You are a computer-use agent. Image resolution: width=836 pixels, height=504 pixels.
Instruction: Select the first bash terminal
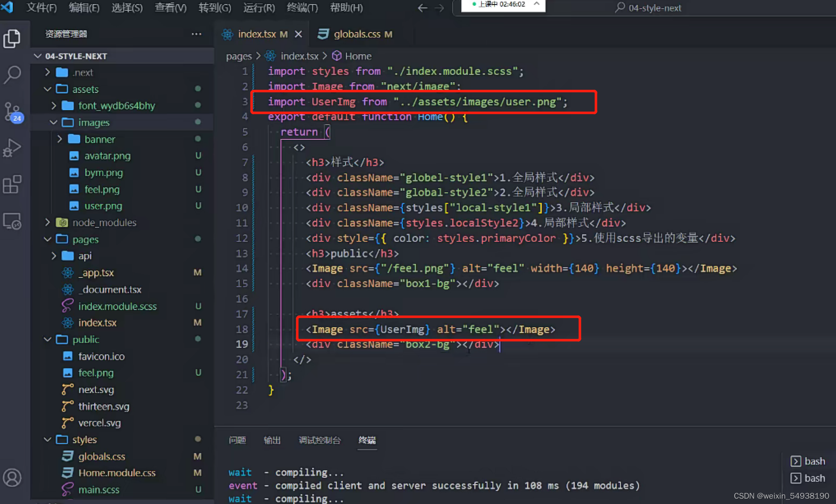tap(808, 461)
